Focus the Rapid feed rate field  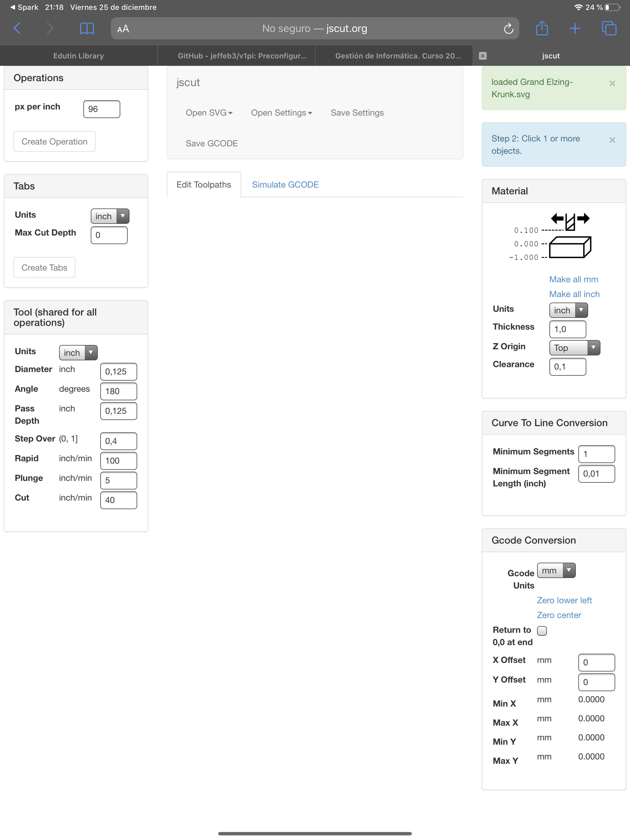tap(118, 461)
